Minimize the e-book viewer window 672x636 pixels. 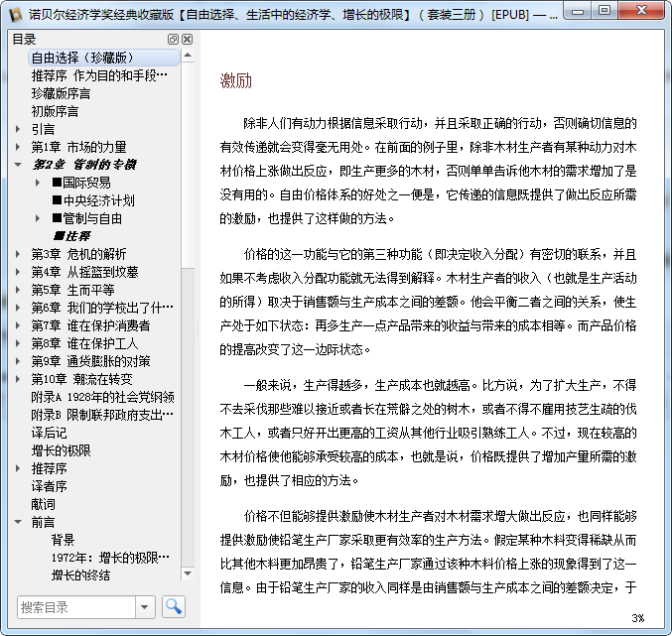click(578, 10)
